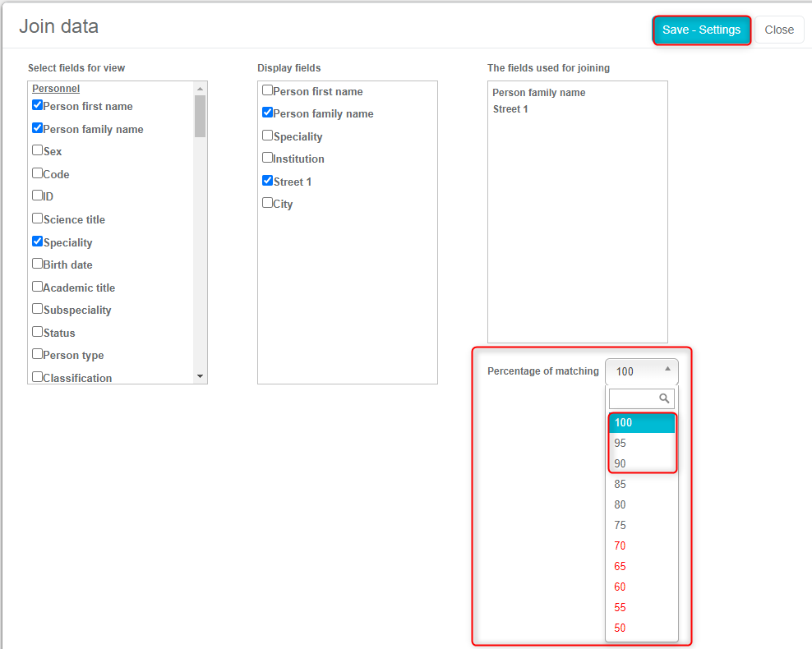Screen dimensions: 812x649
Task: Focus the percentage search input box
Action: 634,398
